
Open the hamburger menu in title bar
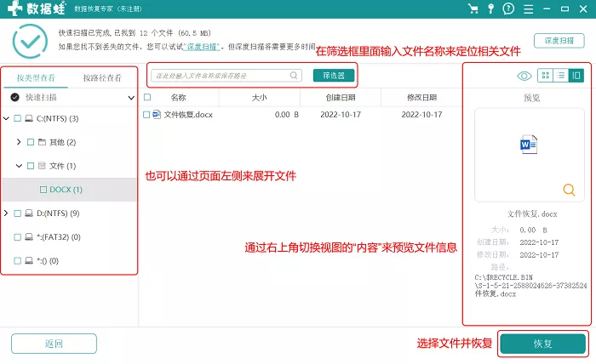click(x=528, y=9)
